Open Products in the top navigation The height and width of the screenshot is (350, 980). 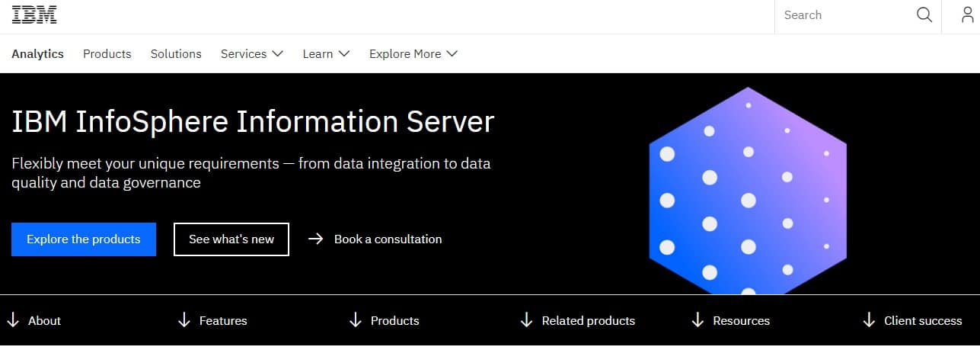pyautogui.click(x=107, y=54)
